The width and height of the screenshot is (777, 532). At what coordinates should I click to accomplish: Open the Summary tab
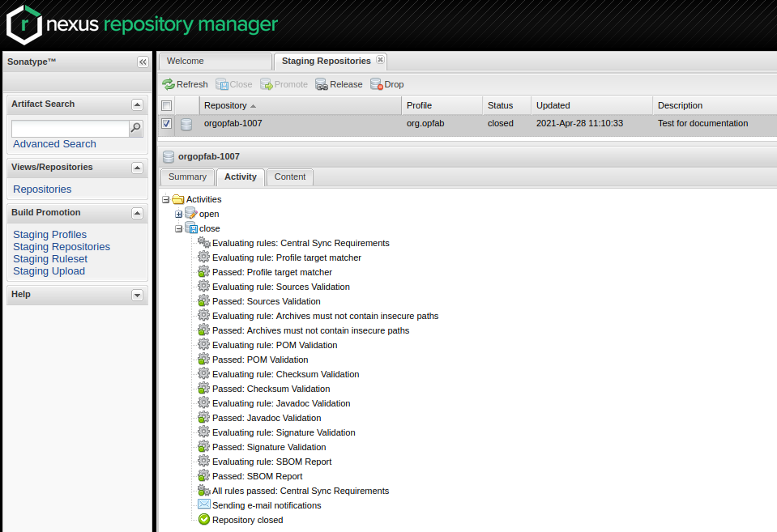point(187,177)
